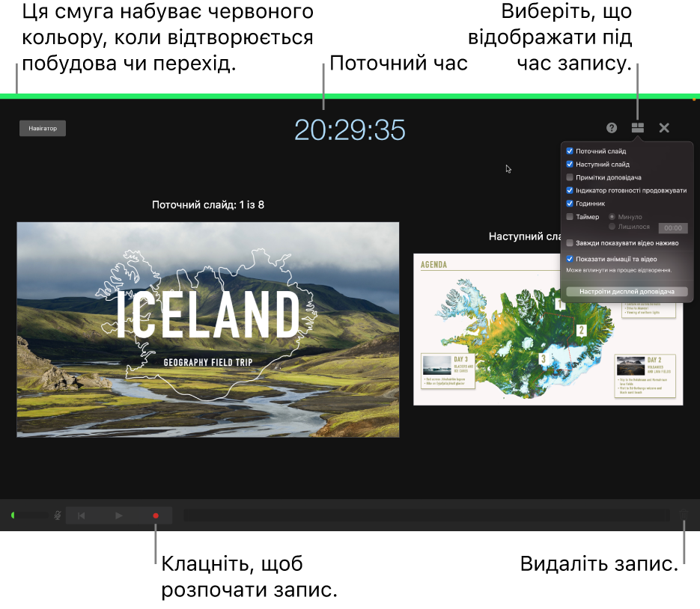Delete the recording with trash icon
The width and height of the screenshot is (700, 609).
[684, 515]
